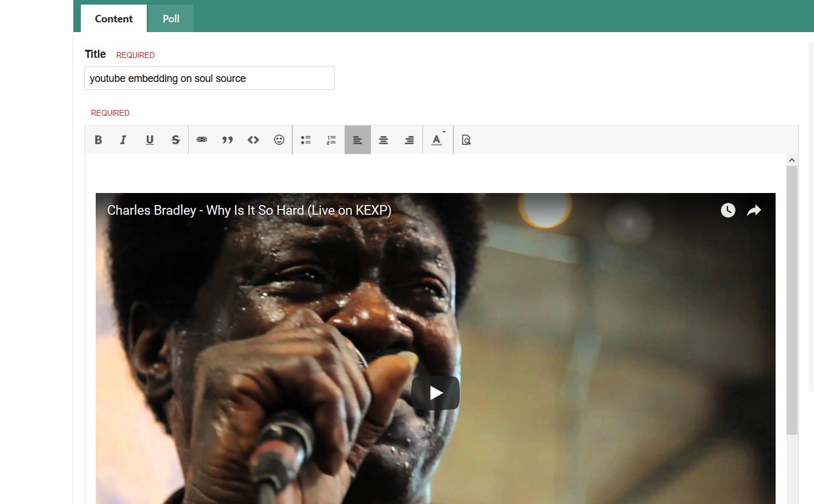Image resolution: width=814 pixels, height=504 pixels.
Task: Insert a code block
Action: click(x=253, y=140)
